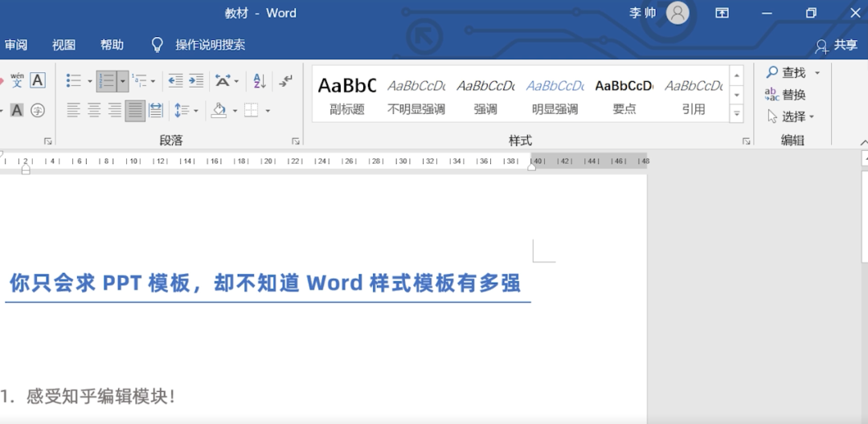Click the borders grid icon

click(252, 110)
